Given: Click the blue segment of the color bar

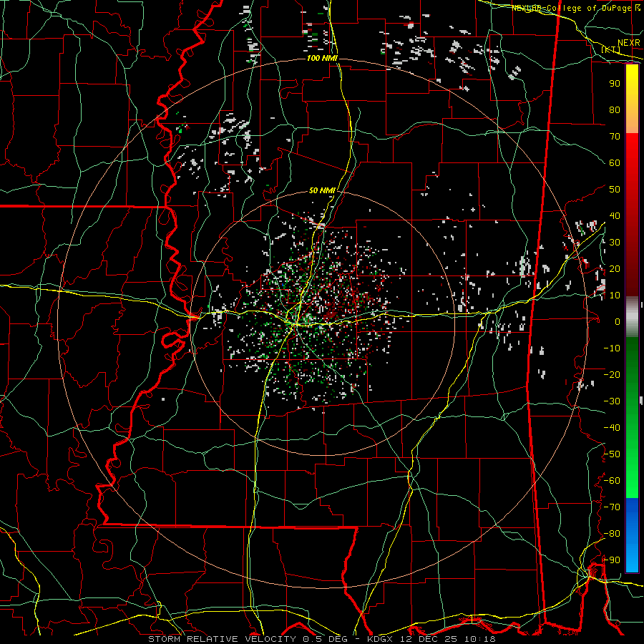Looking at the screenshot, I should click(x=632, y=535).
